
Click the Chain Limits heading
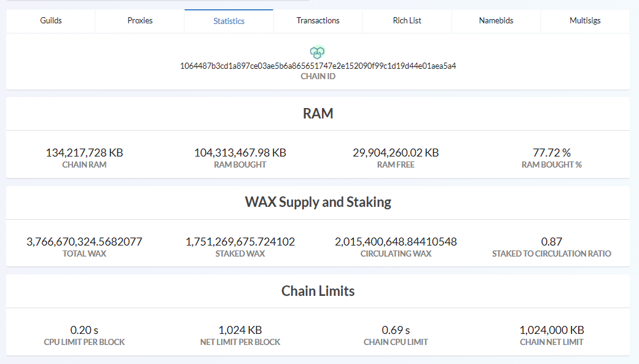point(318,291)
